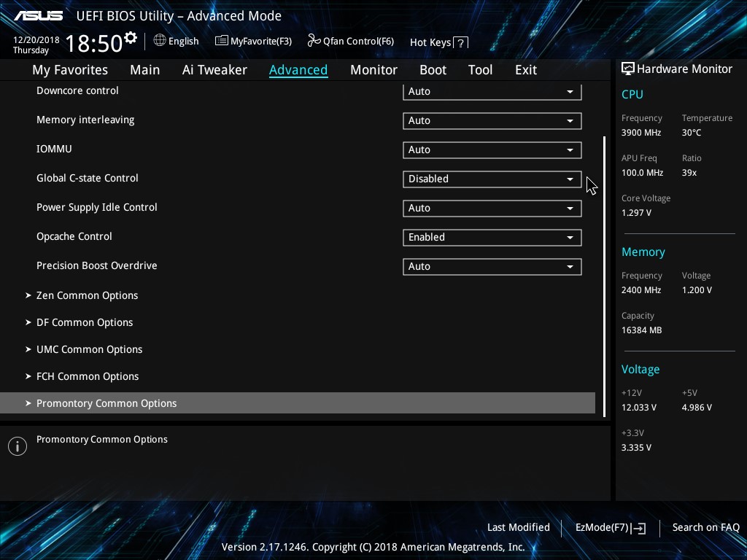Click the settings list vertical scrollbar
This screenshot has width=747, height=560.
[604, 276]
